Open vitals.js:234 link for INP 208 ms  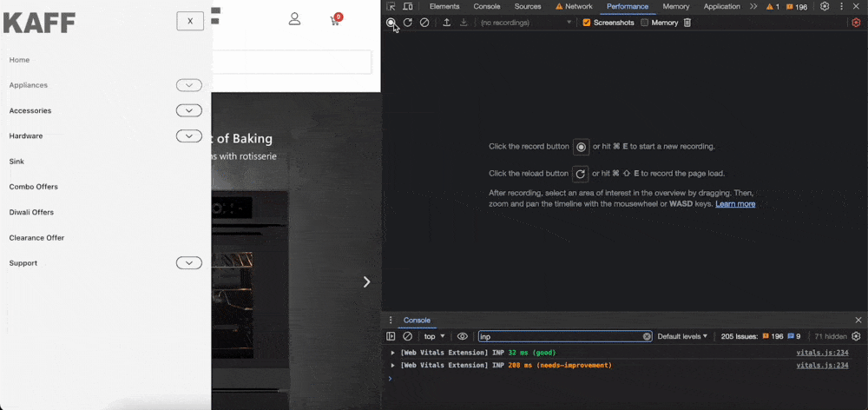(822, 366)
